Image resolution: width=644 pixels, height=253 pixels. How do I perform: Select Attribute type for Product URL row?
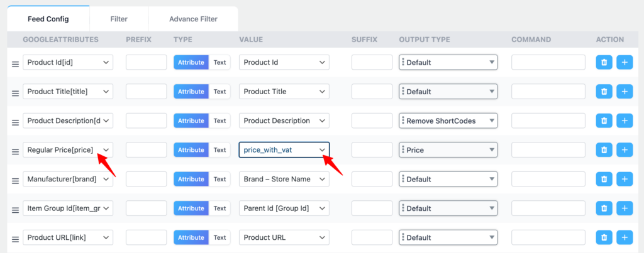191,237
